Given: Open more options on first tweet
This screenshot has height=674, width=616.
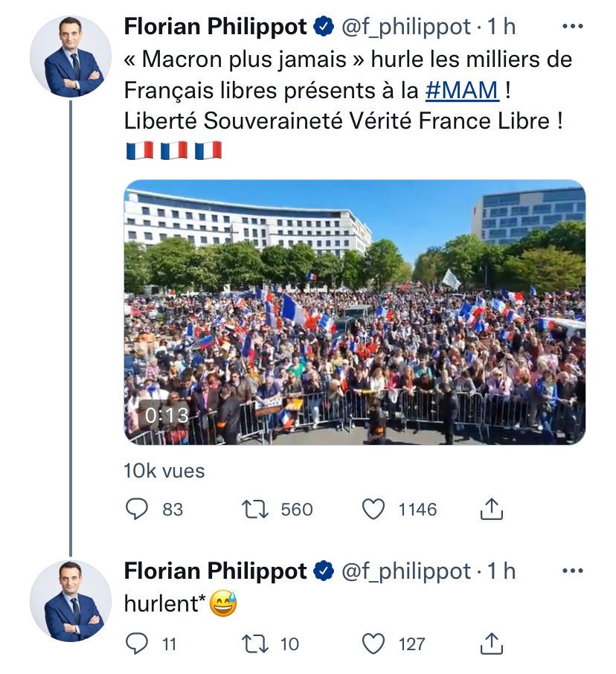Looking at the screenshot, I should pos(571,28).
